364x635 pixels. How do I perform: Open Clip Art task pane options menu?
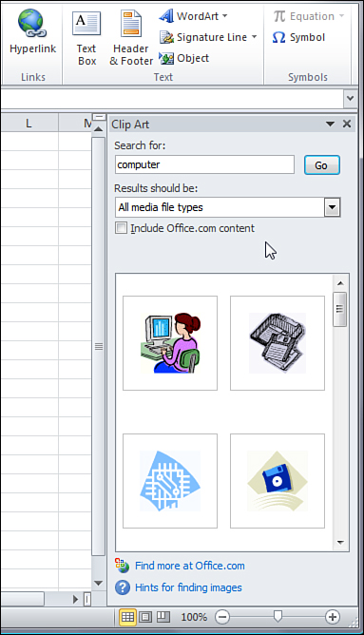pyautogui.click(x=330, y=124)
